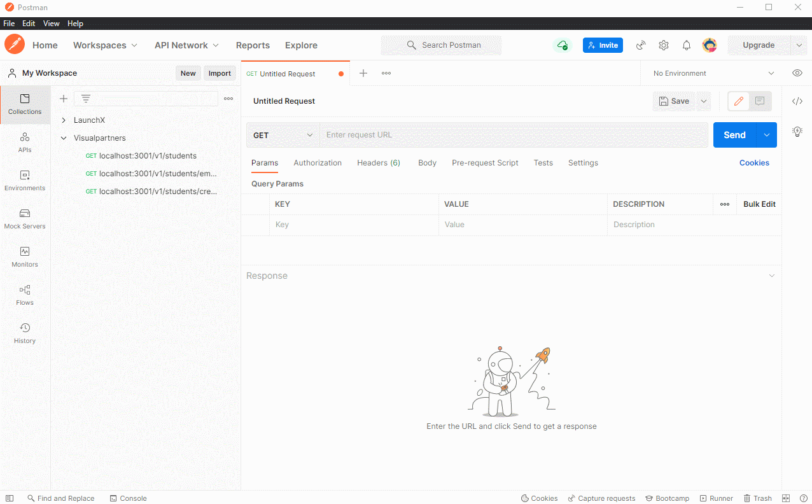Open Bootcamp from status bar

click(x=668, y=498)
